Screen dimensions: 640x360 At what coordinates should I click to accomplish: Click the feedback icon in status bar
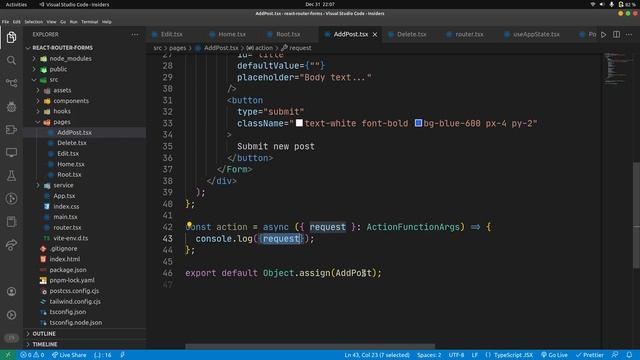click(x=615, y=355)
